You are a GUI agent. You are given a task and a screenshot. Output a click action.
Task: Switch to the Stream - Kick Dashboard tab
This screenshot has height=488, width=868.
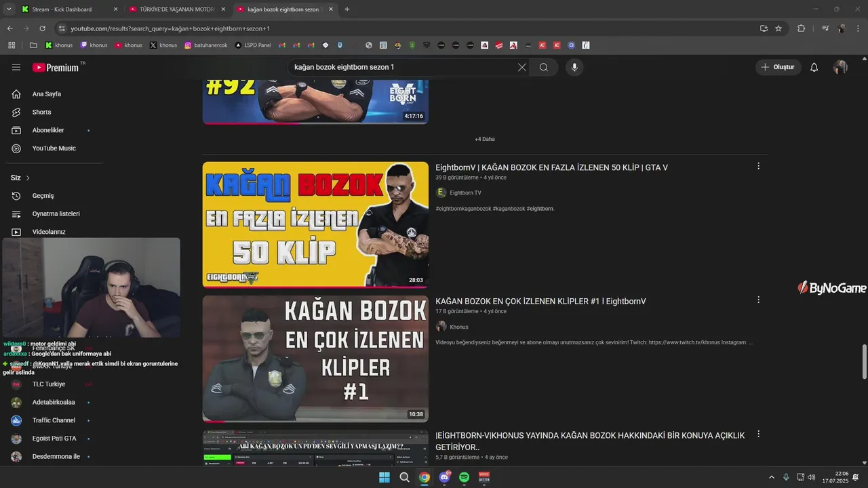pos(68,9)
